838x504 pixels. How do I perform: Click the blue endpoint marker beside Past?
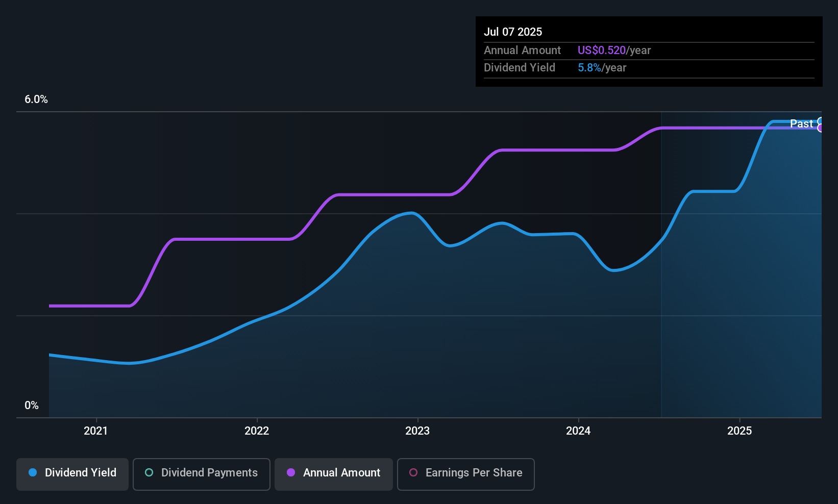tap(820, 121)
